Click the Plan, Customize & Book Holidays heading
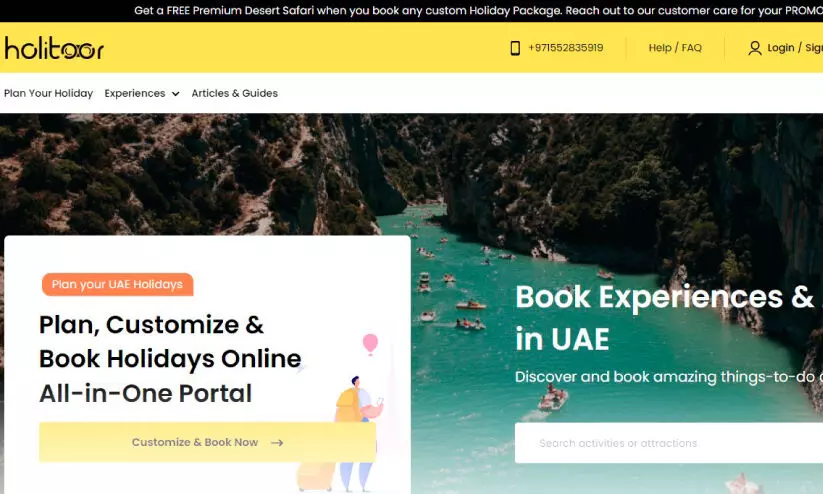The image size is (823, 494). (x=170, y=359)
